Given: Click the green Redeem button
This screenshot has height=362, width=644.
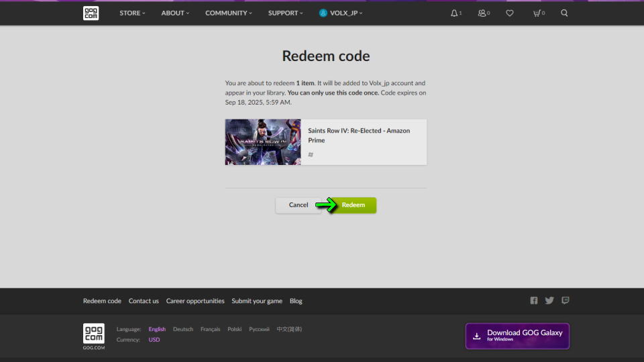Looking at the screenshot, I should [x=354, y=205].
